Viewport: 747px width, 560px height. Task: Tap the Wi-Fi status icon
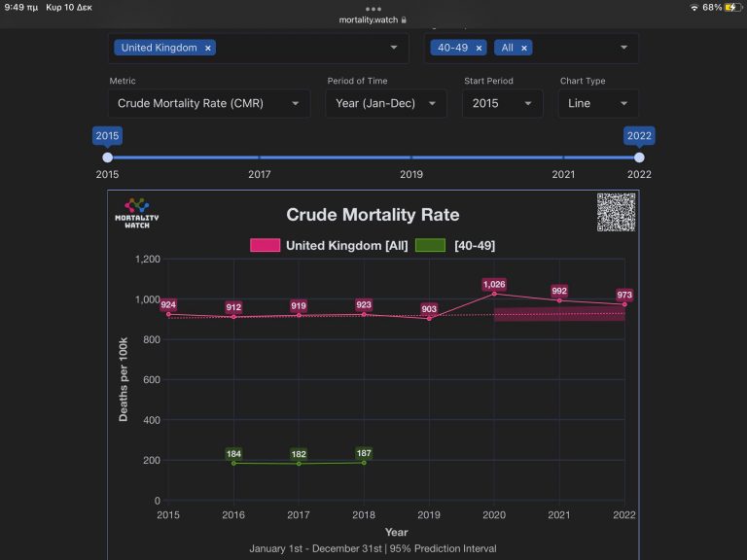[694, 7]
